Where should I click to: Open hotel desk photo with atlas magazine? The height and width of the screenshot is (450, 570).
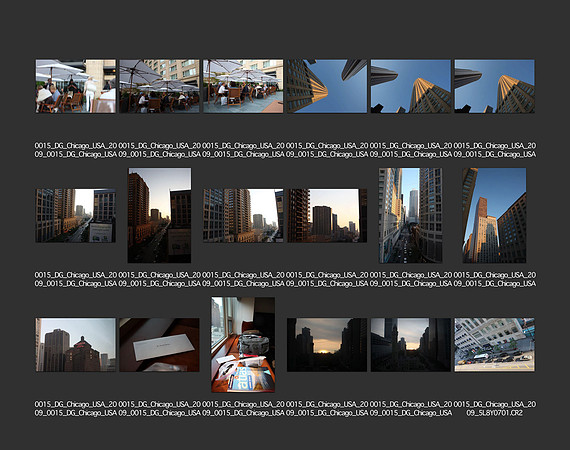243,345
